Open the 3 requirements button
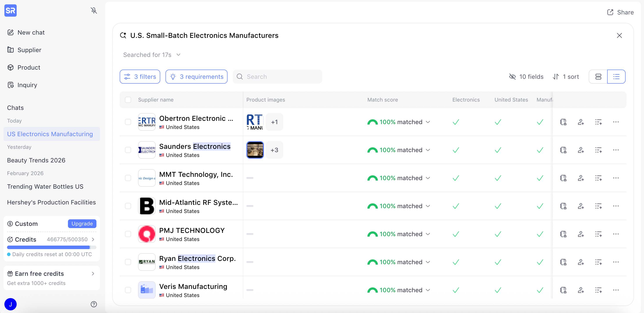 tap(196, 77)
